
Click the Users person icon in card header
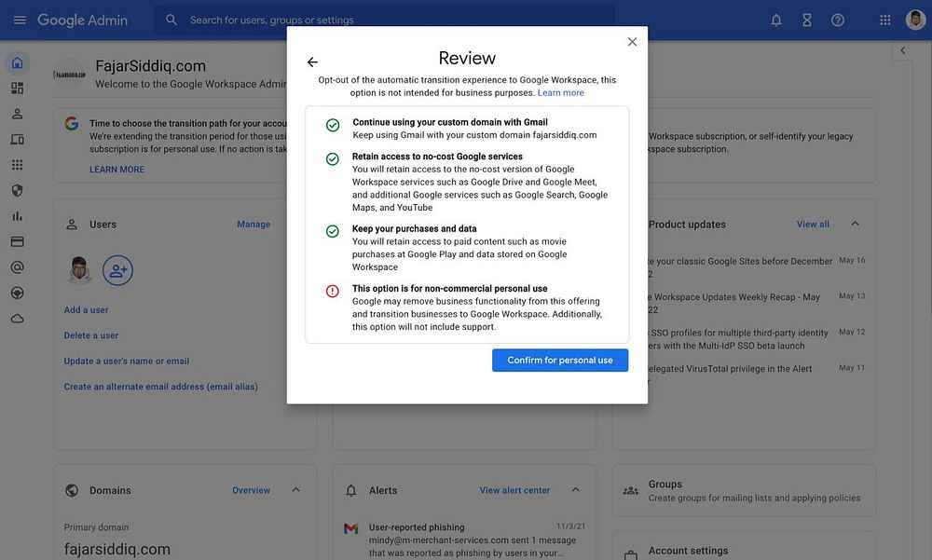click(x=72, y=225)
